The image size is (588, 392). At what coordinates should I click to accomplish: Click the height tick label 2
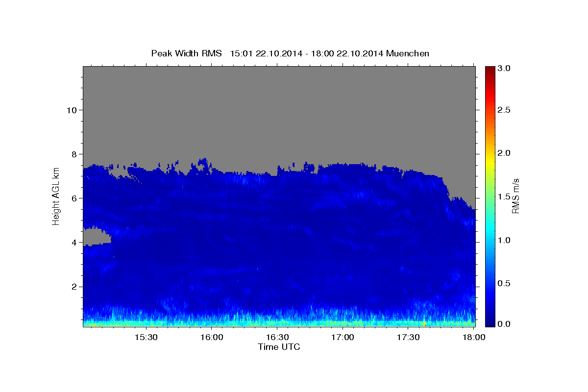pyautogui.click(x=73, y=287)
